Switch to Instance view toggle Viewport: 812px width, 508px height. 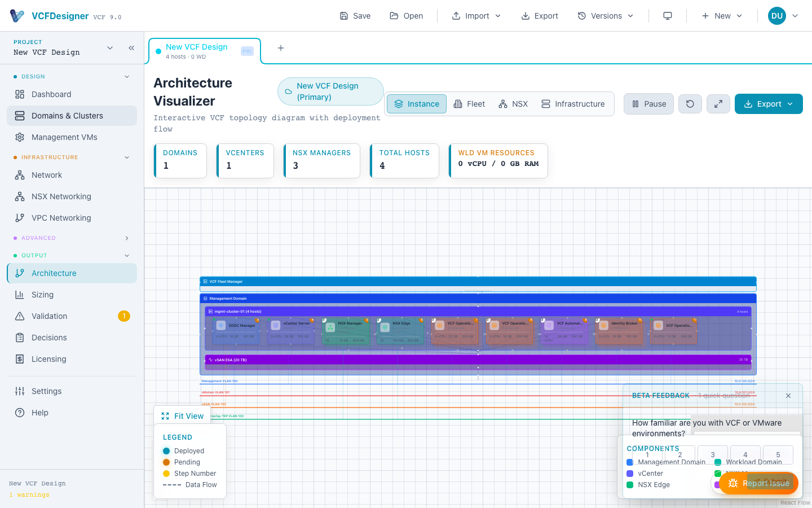417,104
